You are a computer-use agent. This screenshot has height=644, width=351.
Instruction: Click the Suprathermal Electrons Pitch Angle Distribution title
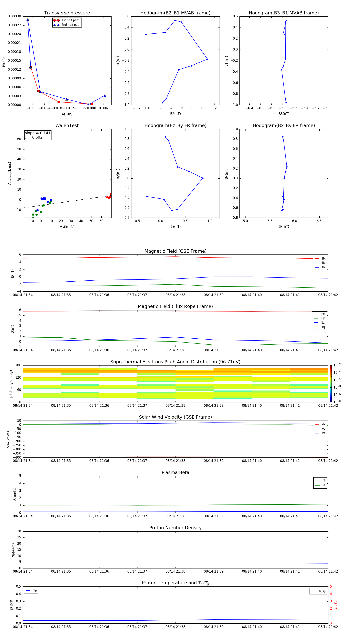coord(175,362)
